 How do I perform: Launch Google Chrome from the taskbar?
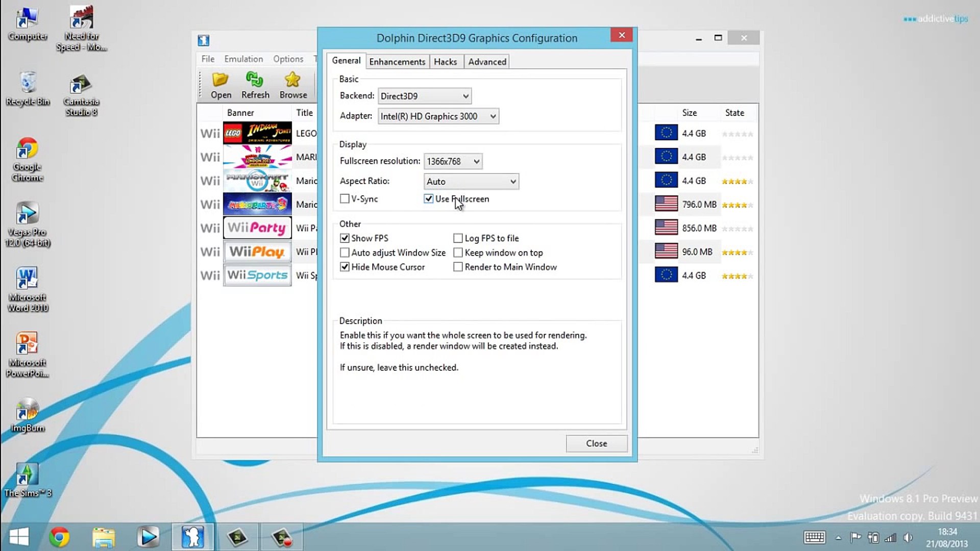[59, 537]
